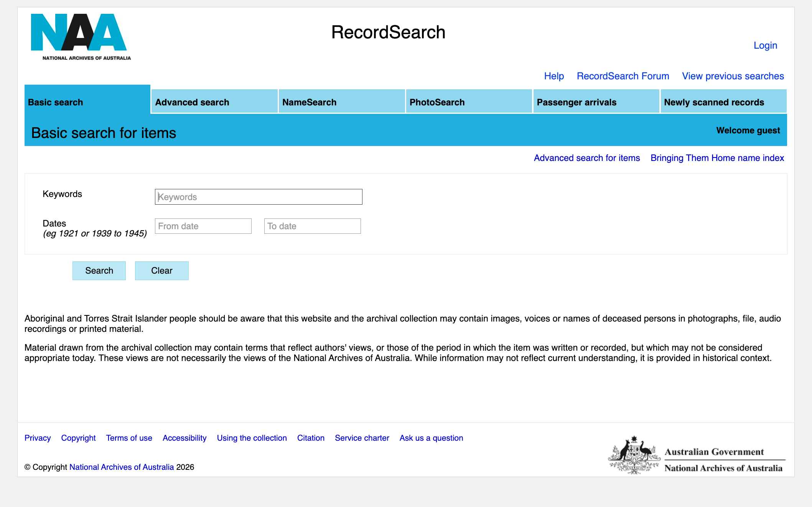Switch to the NameSearch tab
This screenshot has width=812, height=507.
pos(342,102)
